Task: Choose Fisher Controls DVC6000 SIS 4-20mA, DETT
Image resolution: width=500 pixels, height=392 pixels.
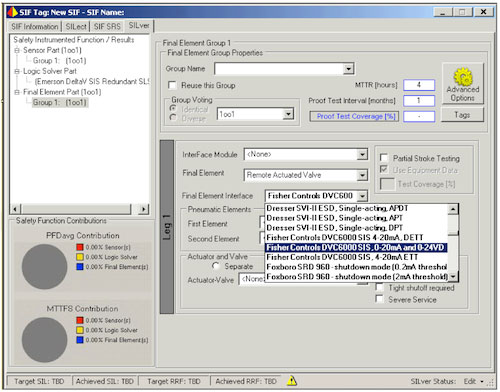Action: (x=356, y=238)
